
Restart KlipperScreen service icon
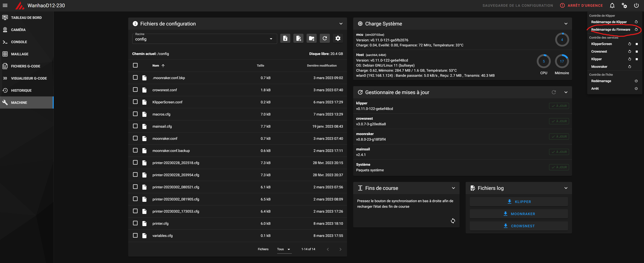629,44
